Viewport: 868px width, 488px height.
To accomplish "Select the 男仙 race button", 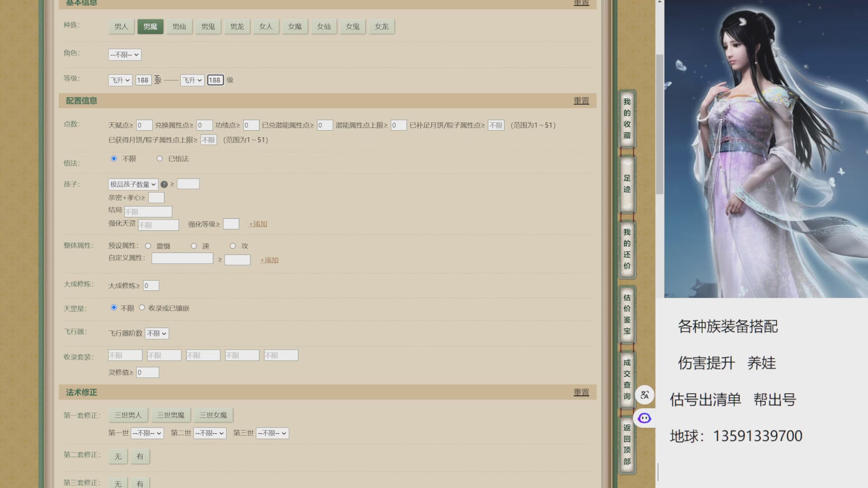I will click(179, 27).
